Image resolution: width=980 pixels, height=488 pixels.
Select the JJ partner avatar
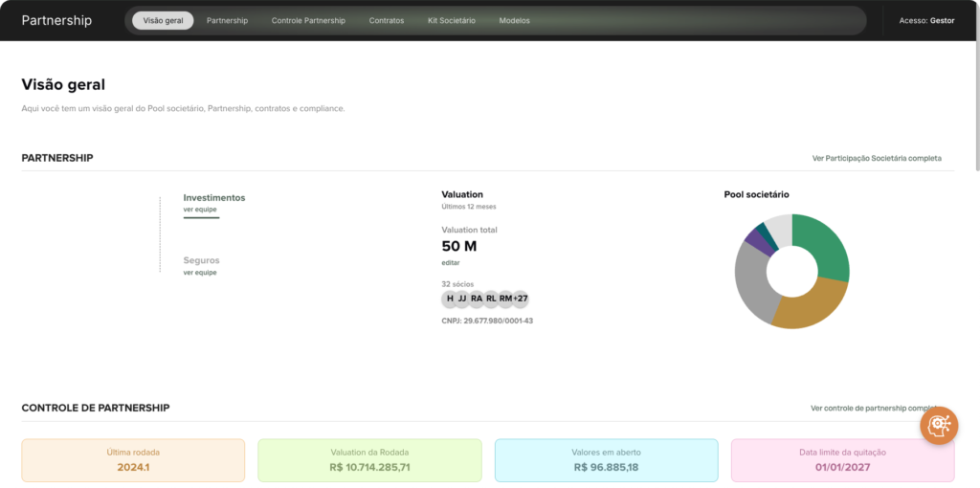pos(462,299)
